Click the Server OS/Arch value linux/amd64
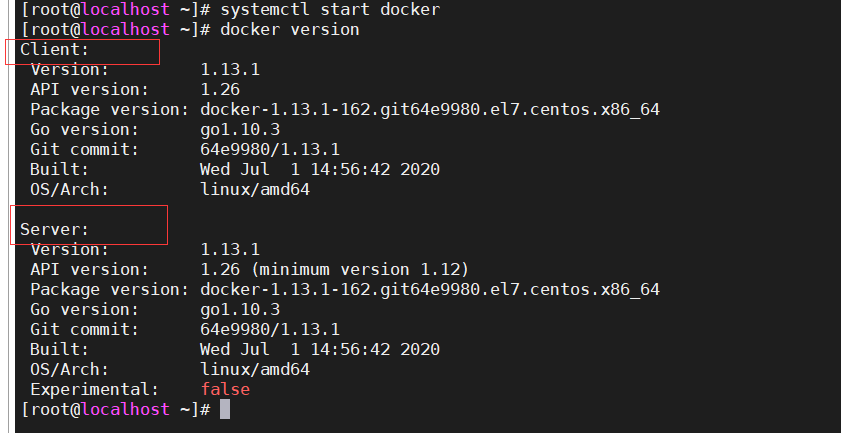841x433 pixels. point(254,369)
